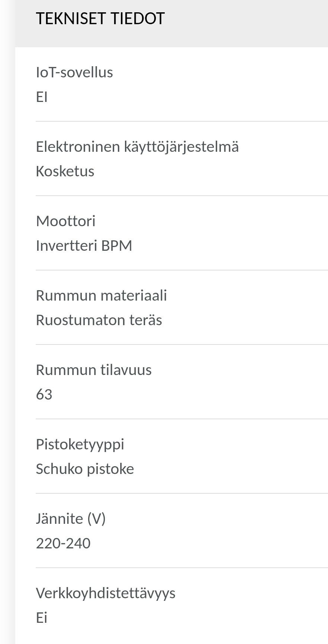Click the divider line below Schuko pistoke
Image resolution: width=328 pixels, height=644 pixels.
coord(181,493)
